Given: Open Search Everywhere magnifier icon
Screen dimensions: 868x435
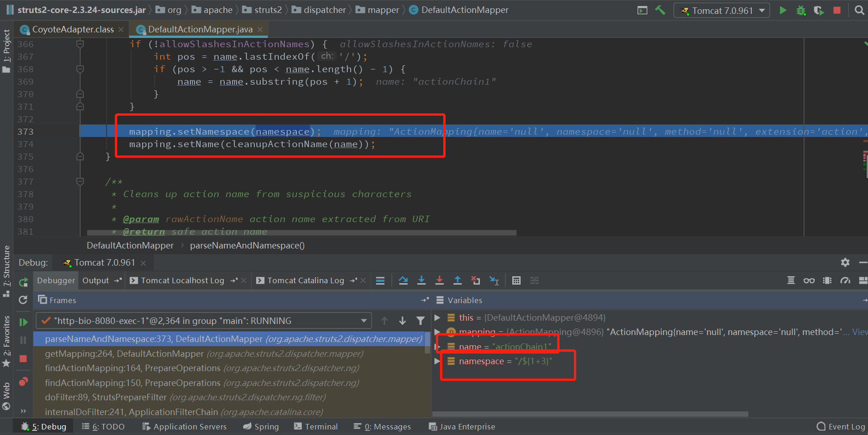Looking at the screenshot, I should click(x=859, y=10).
